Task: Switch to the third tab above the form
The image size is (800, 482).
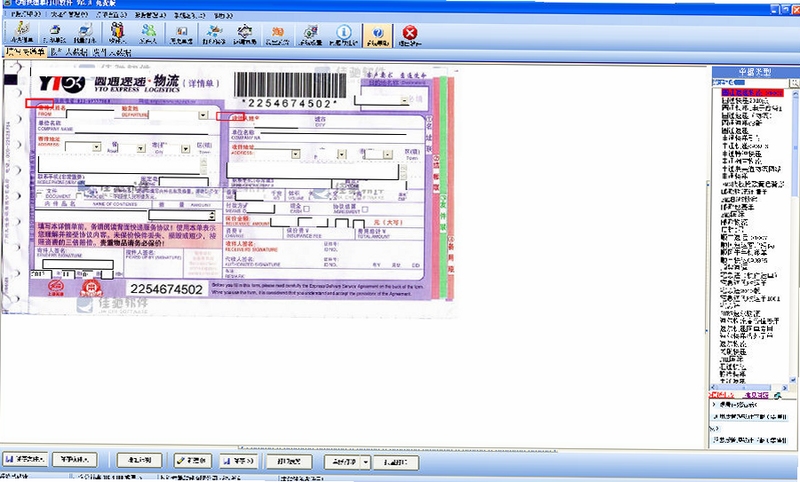Action: (x=112, y=52)
